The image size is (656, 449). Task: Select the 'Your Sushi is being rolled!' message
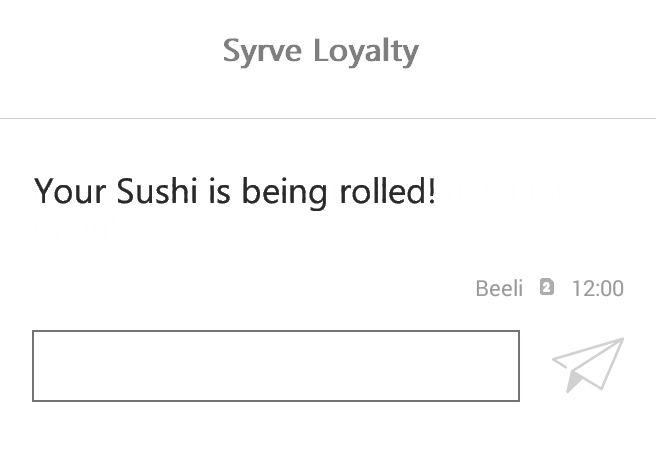[x=235, y=190]
